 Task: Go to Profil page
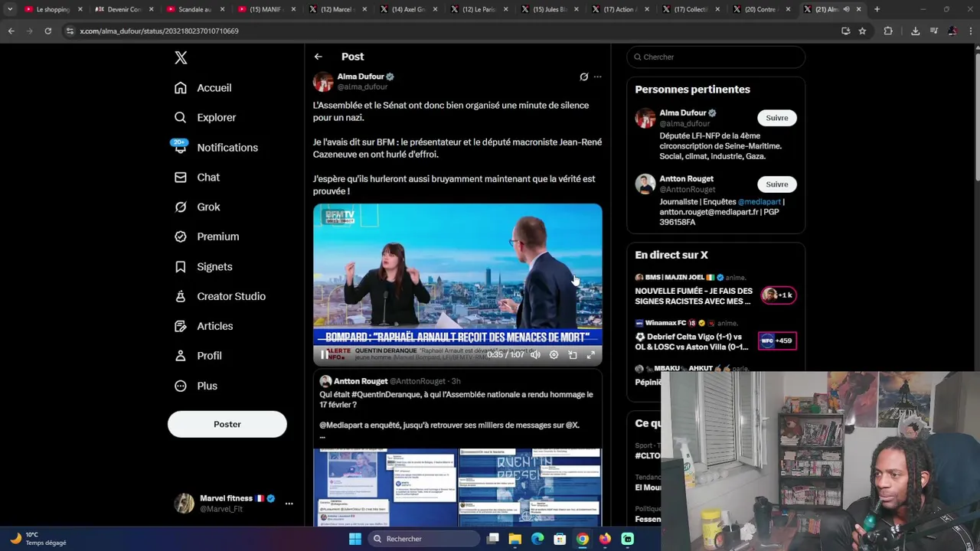click(198, 356)
